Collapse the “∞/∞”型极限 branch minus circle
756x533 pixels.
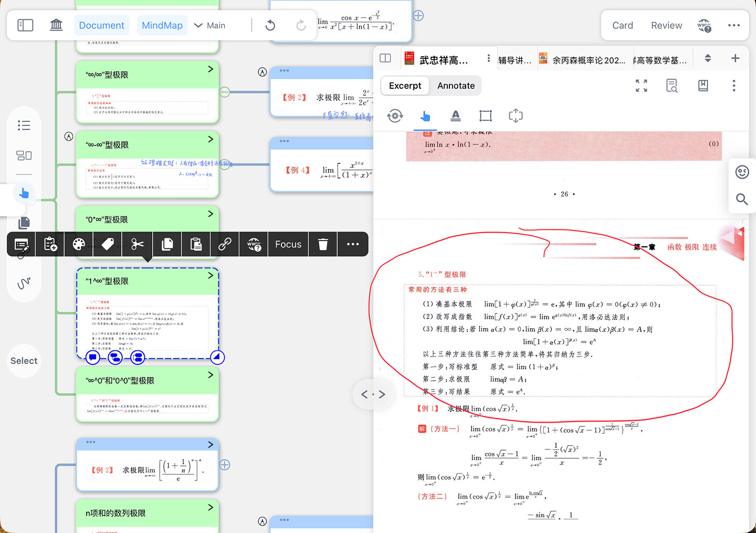(225, 92)
